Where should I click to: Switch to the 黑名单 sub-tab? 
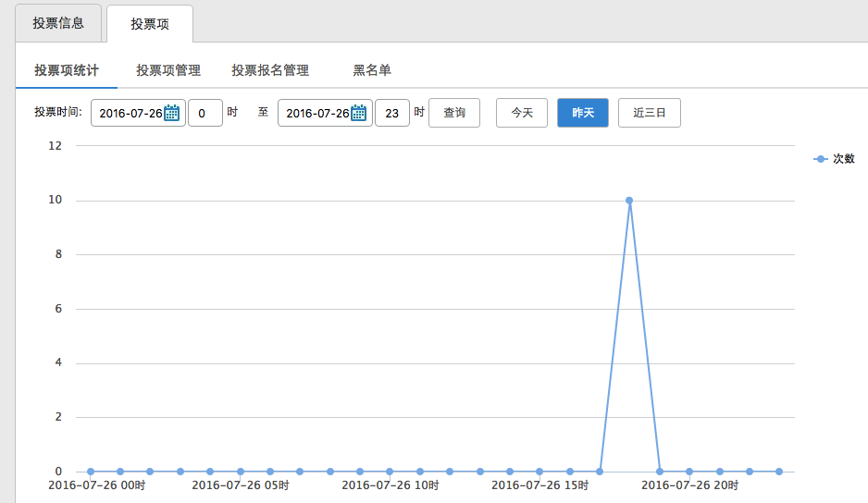pos(372,70)
